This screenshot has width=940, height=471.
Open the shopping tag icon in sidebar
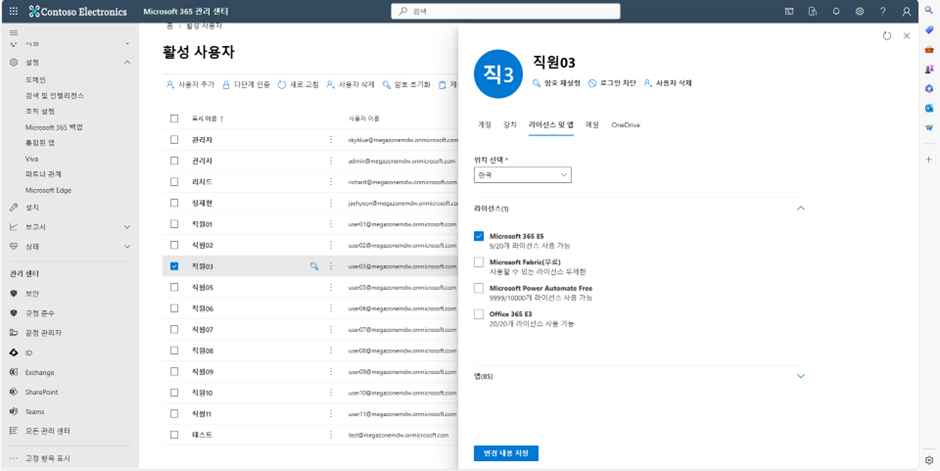coord(929,30)
